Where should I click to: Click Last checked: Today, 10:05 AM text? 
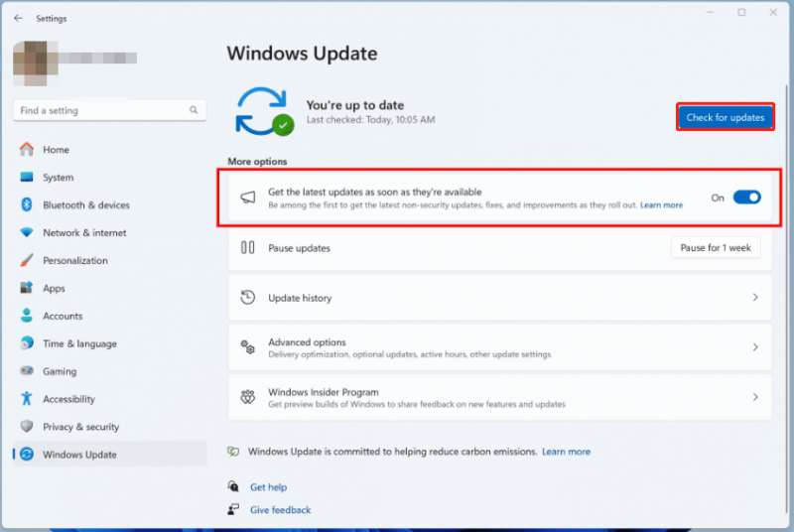370,119
